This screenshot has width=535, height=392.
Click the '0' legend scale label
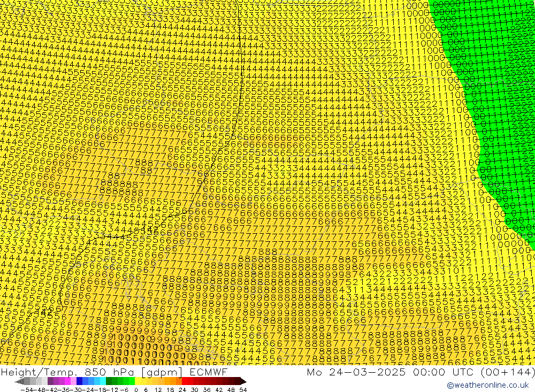point(136,390)
